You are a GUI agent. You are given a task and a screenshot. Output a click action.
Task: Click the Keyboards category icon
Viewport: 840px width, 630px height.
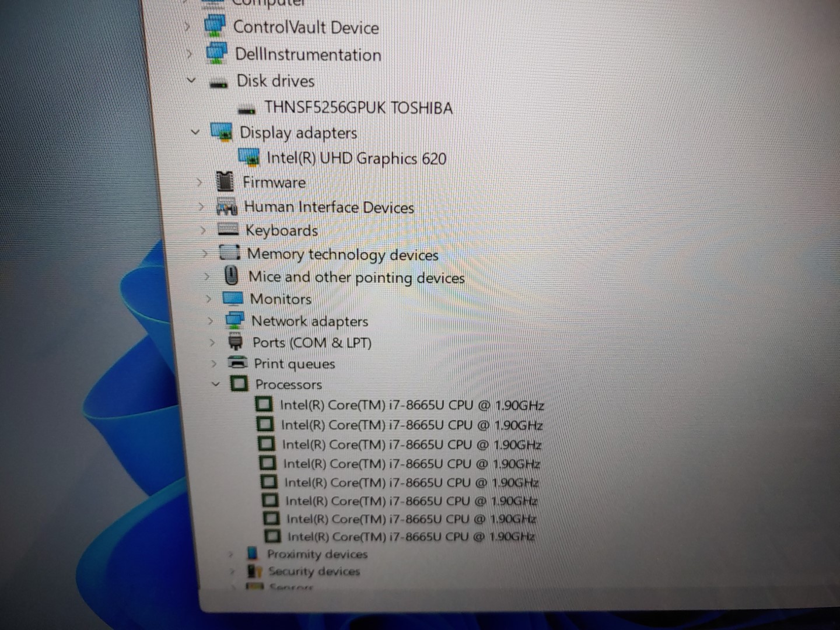tap(228, 229)
